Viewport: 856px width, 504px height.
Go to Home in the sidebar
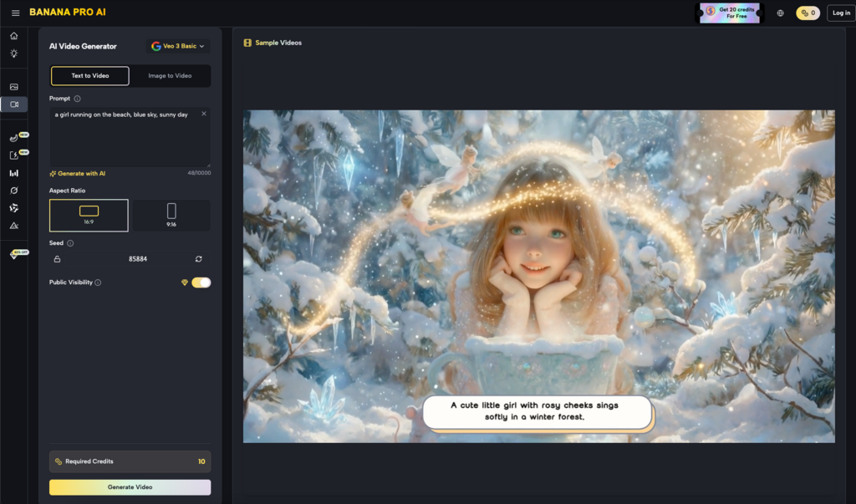(x=13, y=36)
